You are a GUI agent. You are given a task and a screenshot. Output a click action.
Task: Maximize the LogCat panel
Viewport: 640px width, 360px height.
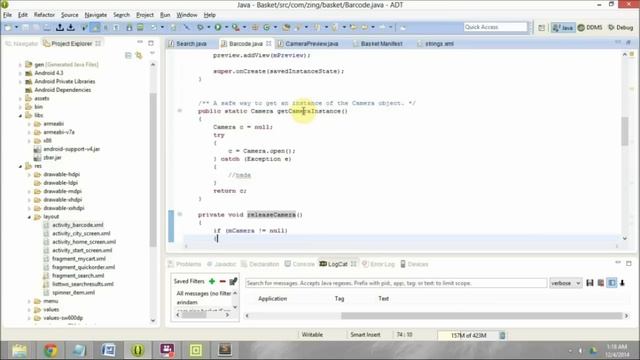(629, 264)
